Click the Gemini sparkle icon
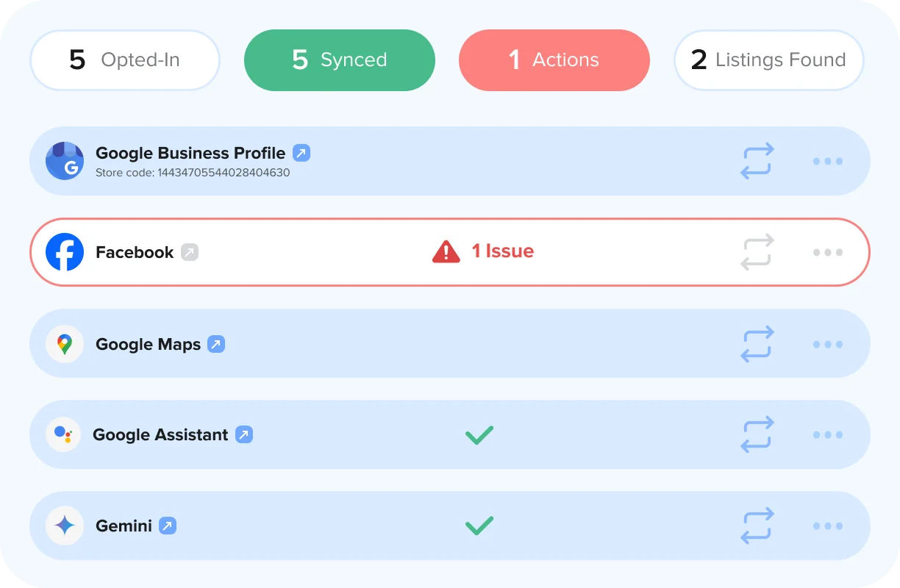The width and height of the screenshot is (900, 588). (x=65, y=526)
